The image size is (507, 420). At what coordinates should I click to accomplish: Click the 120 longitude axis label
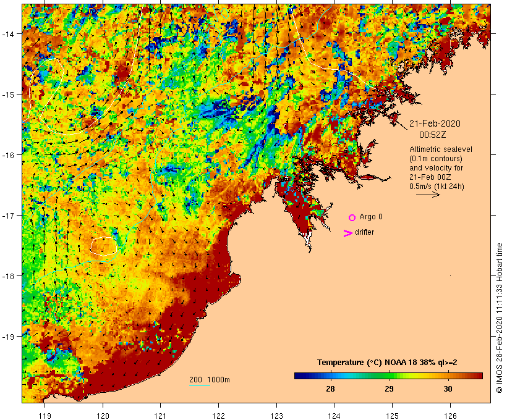103,416
